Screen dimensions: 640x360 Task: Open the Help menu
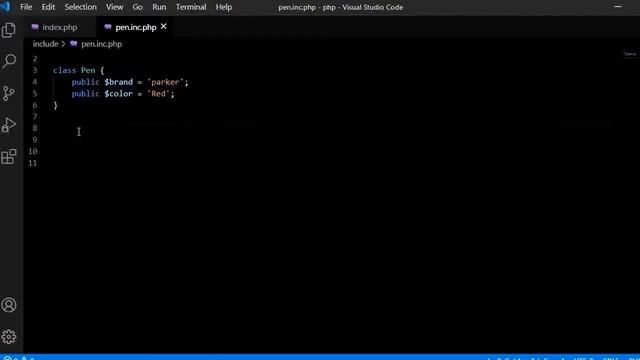pyautogui.click(x=224, y=7)
